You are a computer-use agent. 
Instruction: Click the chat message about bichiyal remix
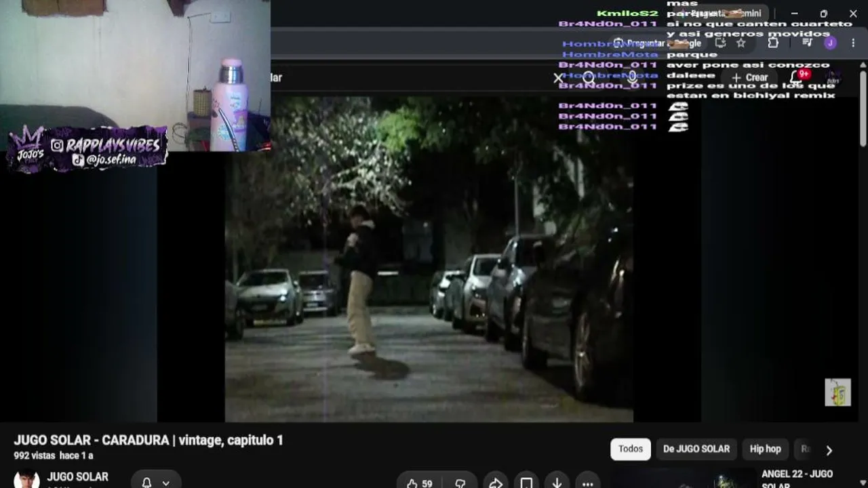[751, 90]
